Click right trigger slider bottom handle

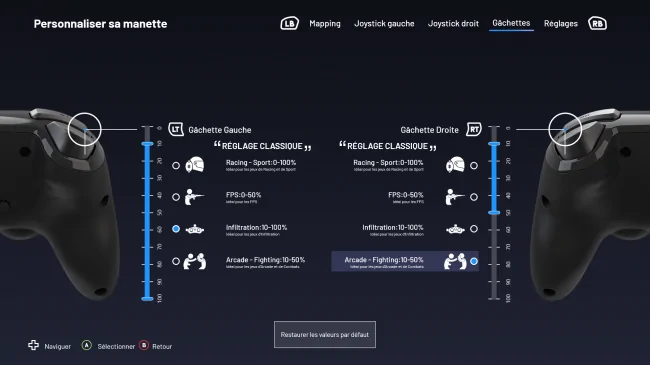(x=494, y=212)
